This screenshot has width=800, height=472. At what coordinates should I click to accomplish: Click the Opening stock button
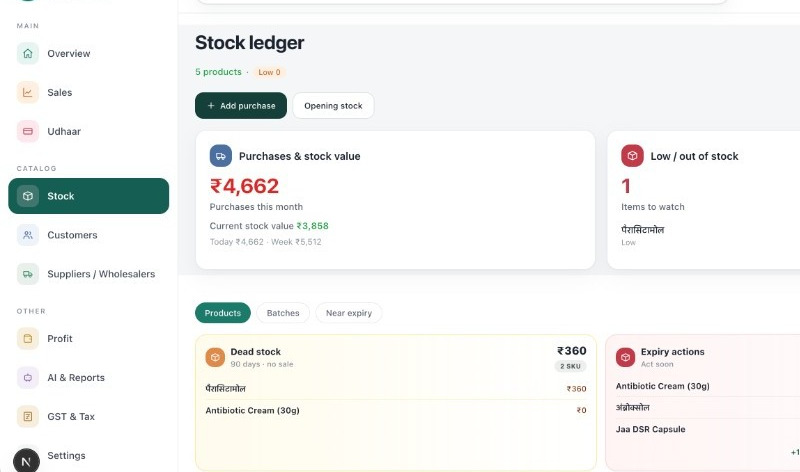[333, 106]
